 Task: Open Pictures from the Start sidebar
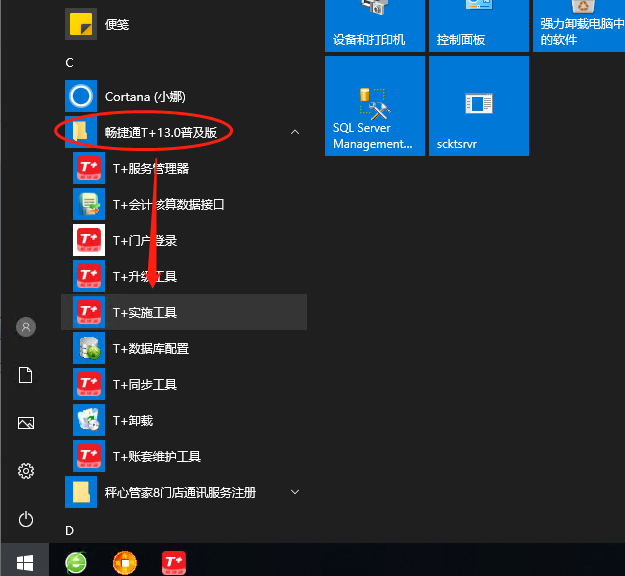[x=26, y=423]
